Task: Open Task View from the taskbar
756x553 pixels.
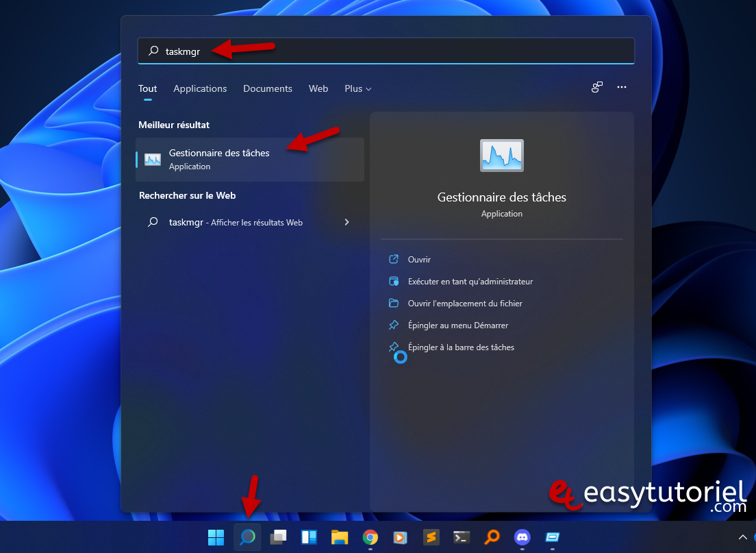Action: point(278,537)
